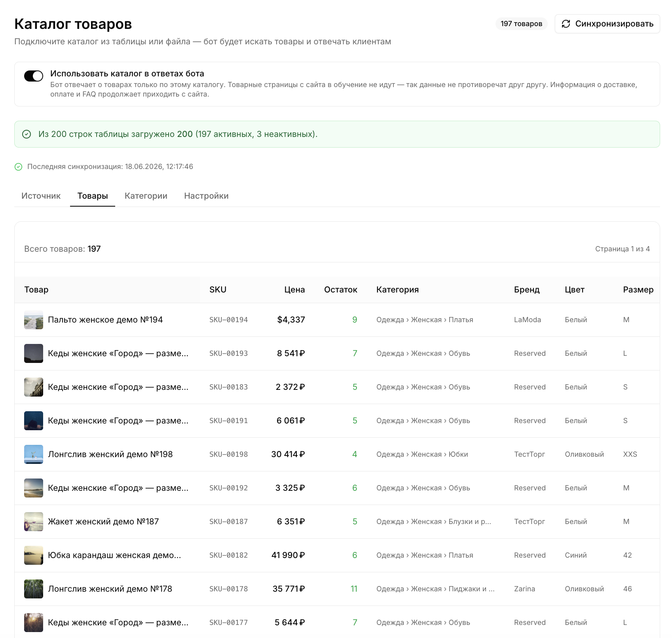Open thumbnail for SKU-00183 row

point(34,387)
